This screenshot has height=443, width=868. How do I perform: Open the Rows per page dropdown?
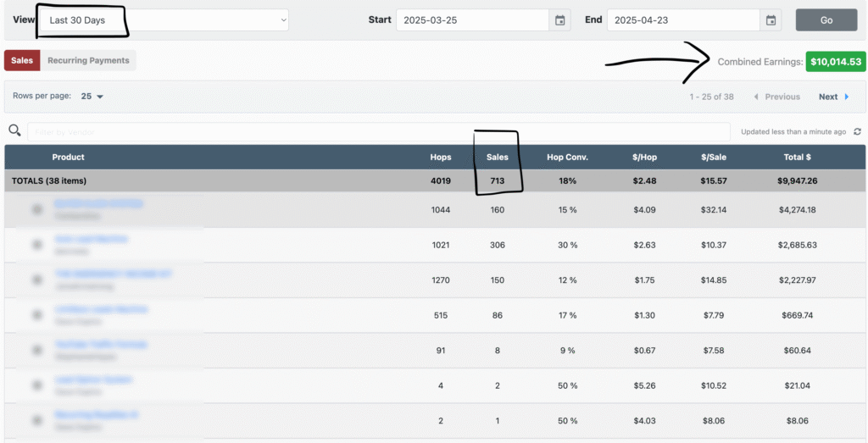92,97
